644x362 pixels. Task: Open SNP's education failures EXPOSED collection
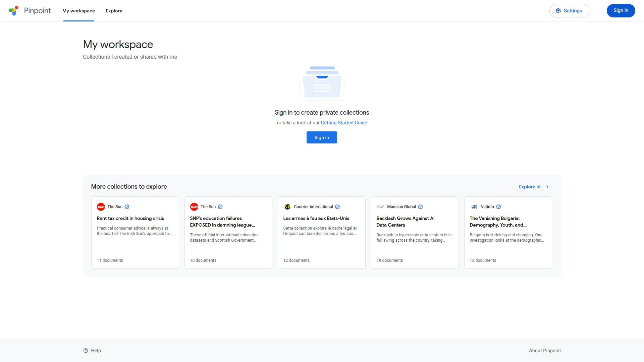(x=228, y=233)
